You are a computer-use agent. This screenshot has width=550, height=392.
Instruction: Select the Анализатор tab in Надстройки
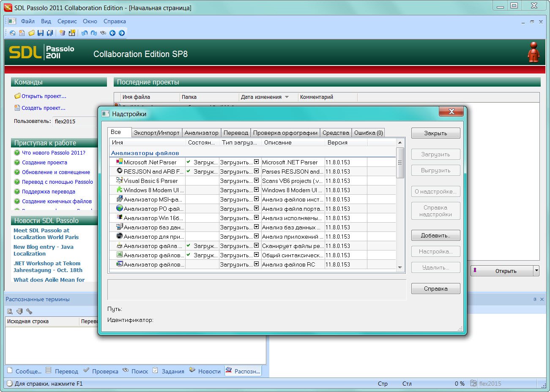point(202,133)
